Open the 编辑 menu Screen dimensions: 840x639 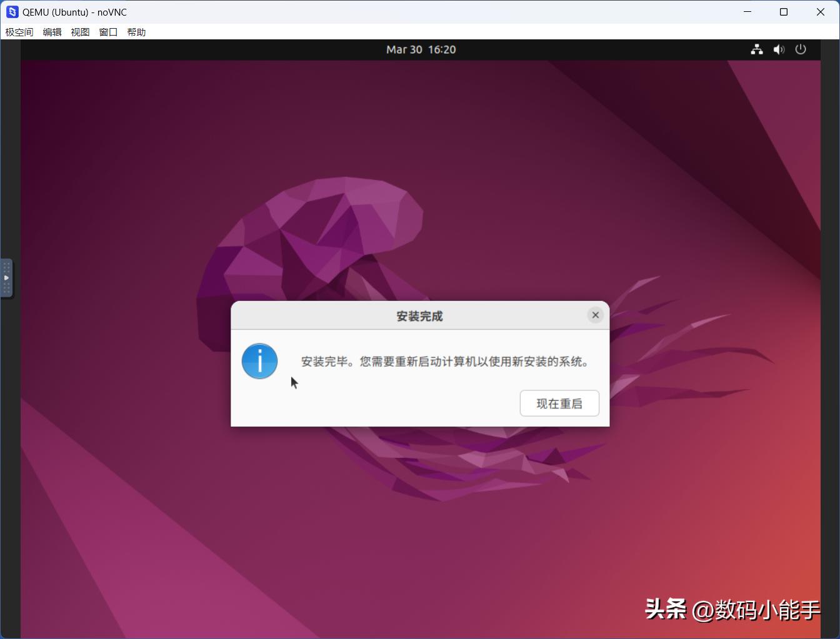pos(52,32)
